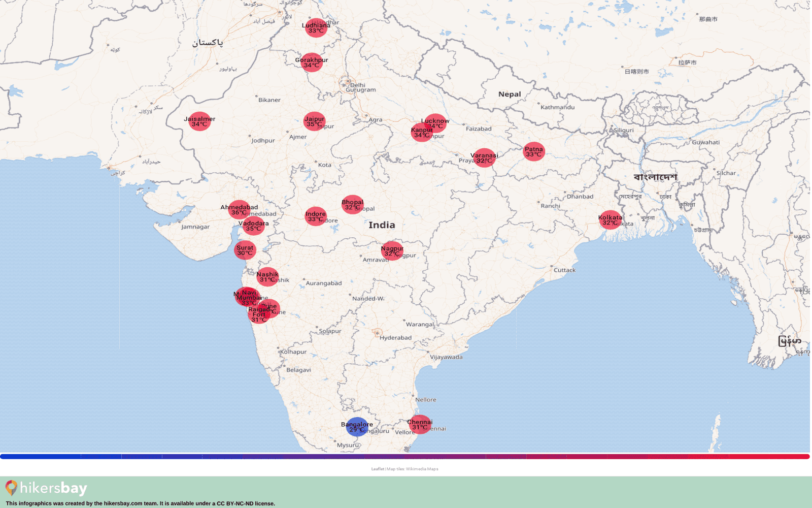Click the Vadodara 35°C marker
812x508 pixels.
(254, 226)
